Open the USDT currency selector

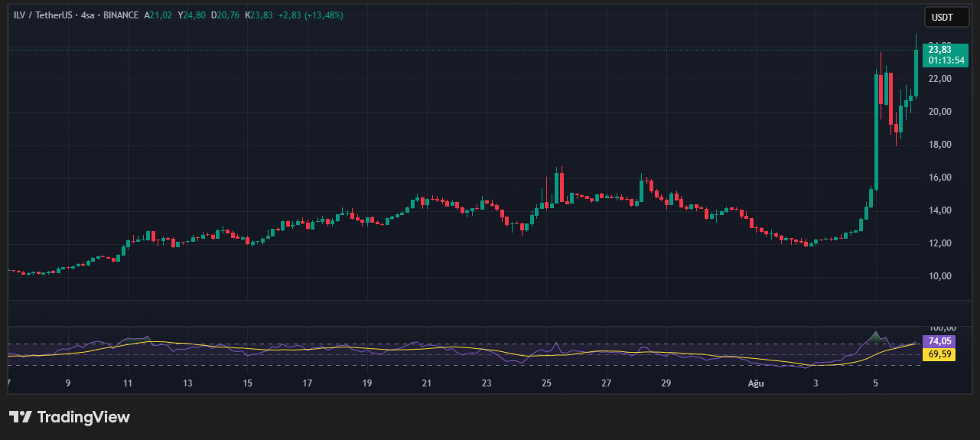(x=946, y=16)
